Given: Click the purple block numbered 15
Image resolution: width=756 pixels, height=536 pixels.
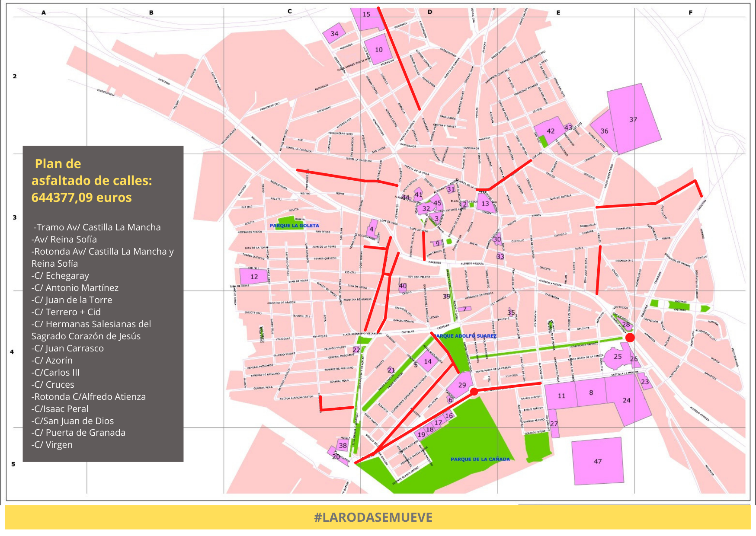Looking at the screenshot, I should [x=366, y=18].
